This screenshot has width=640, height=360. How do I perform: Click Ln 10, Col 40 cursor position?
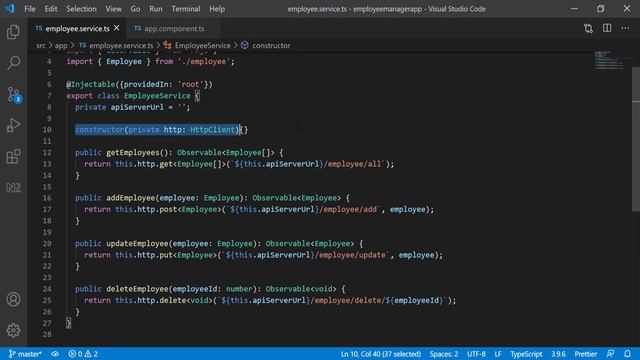(x=380, y=354)
